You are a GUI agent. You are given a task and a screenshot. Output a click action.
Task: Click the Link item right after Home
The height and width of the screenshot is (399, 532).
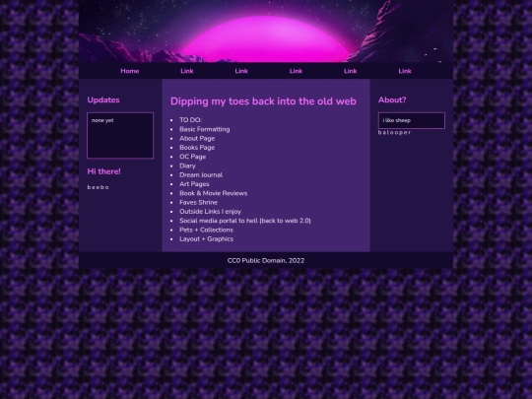(187, 71)
